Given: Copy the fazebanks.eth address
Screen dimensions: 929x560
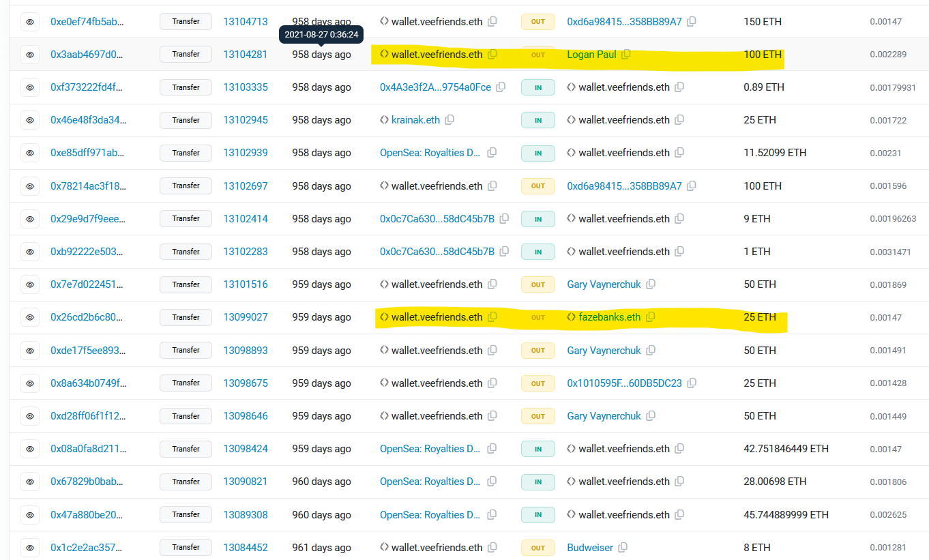Looking at the screenshot, I should click(651, 317).
